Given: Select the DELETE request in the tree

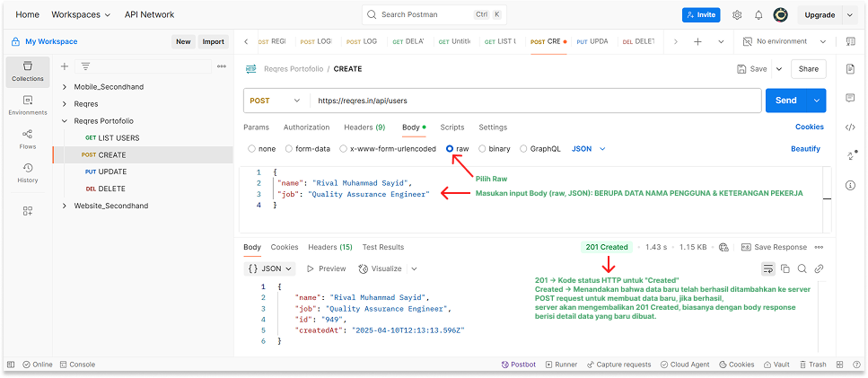Looking at the screenshot, I should [111, 189].
